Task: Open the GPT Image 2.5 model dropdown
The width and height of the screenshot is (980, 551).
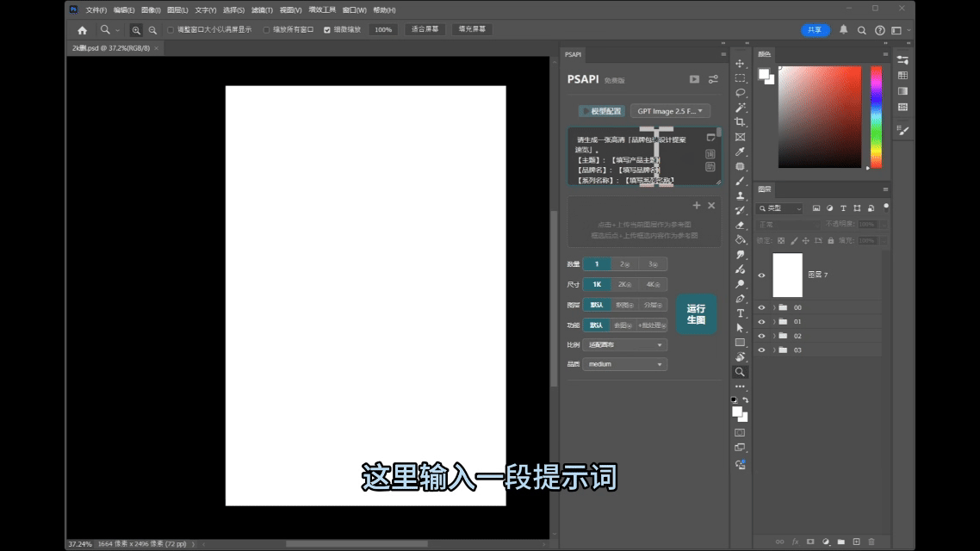Action: tap(670, 111)
